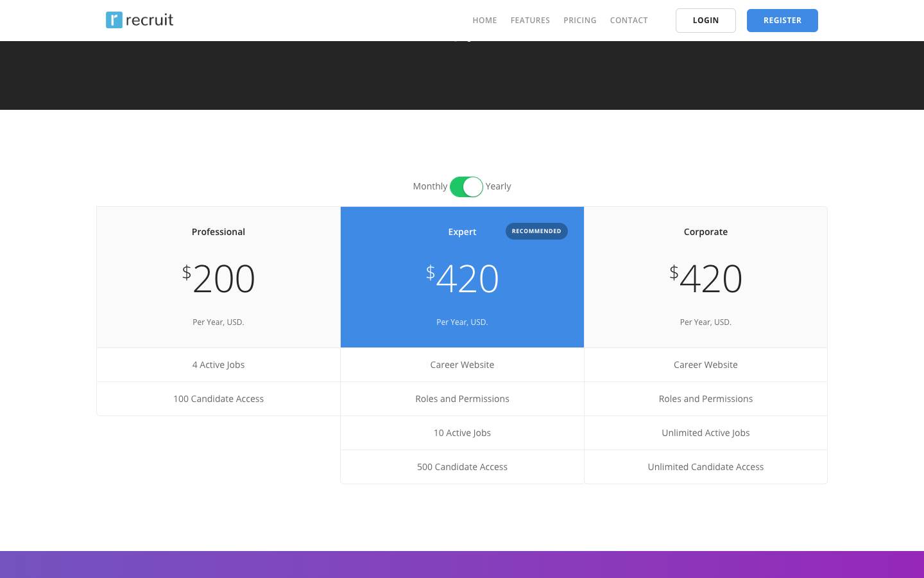Open the Home menu item
This screenshot has height=578, width=924.
click(484, 21)
